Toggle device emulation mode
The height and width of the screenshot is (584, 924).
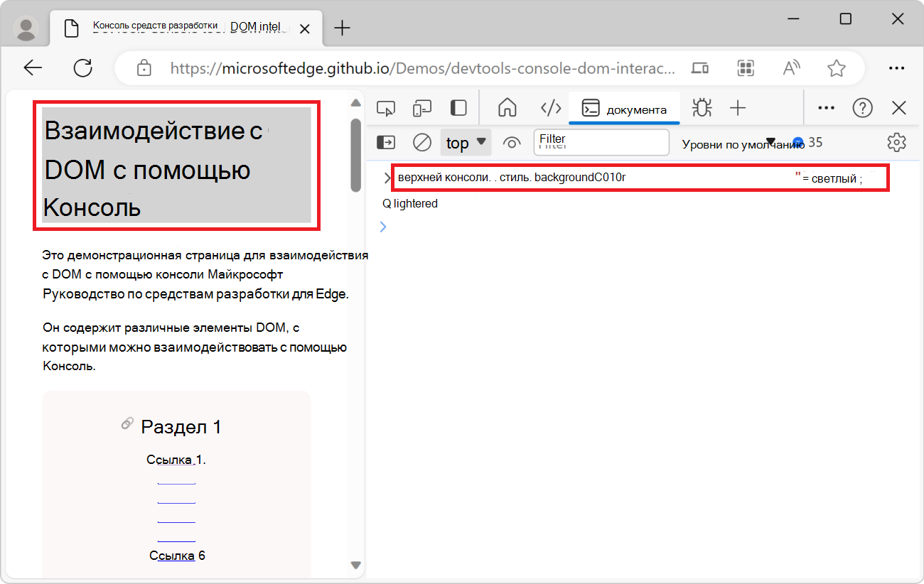[x=422, y=107]
